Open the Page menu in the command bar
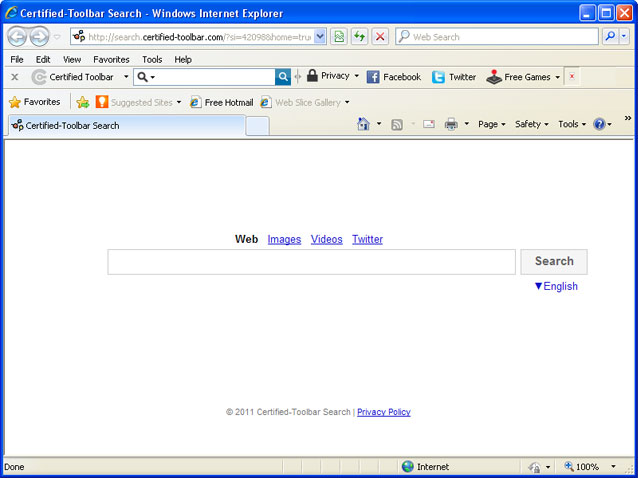Screen dimensions: 638x478 coord(492,124)
